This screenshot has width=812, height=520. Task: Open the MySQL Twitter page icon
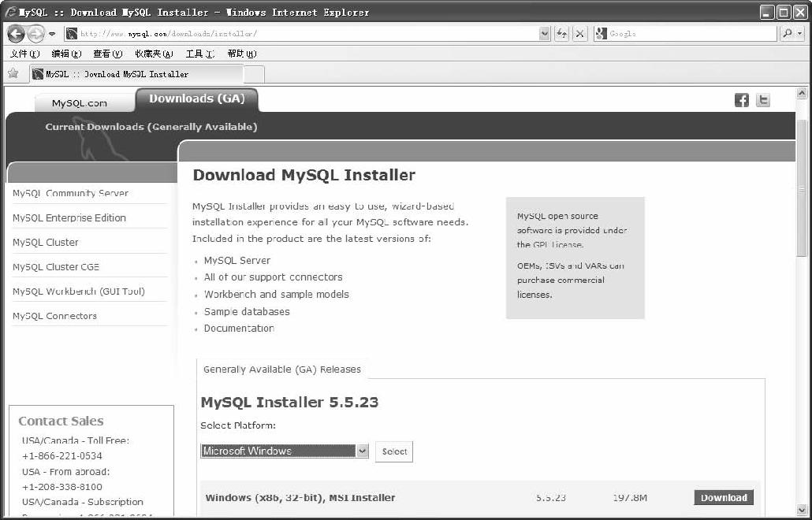click(763, 100)
